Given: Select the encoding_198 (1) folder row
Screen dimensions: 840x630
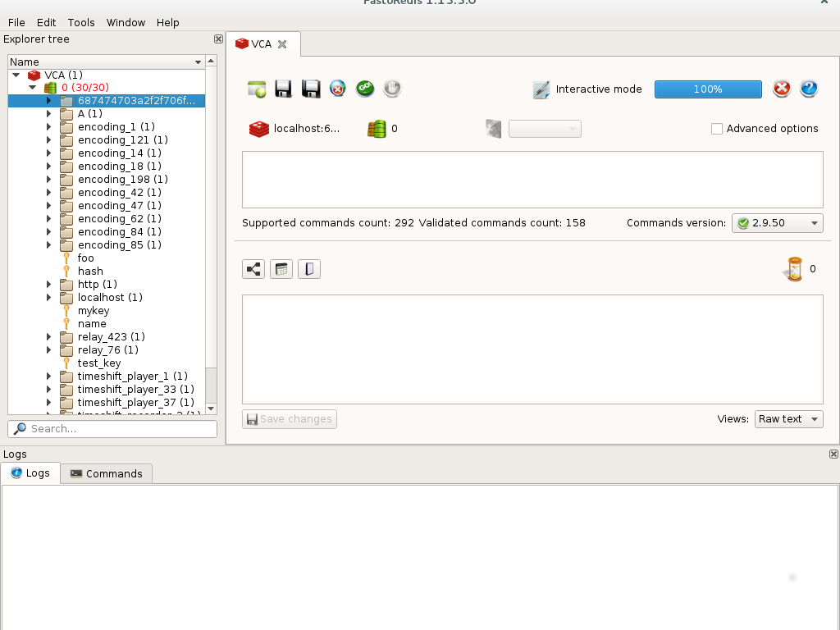Looking at the screenshot, I should click(107, 180).
